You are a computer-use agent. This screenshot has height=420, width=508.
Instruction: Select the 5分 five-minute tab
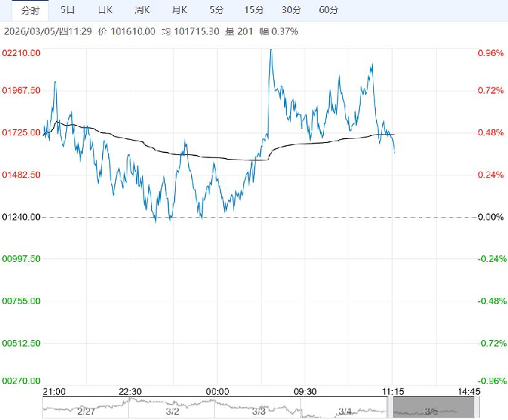[x=218, y=10]
